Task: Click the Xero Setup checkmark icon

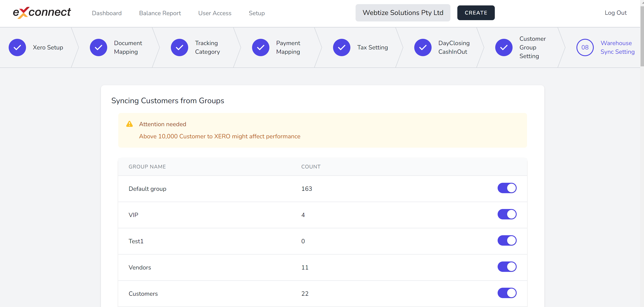Action: tap(17, 47)
